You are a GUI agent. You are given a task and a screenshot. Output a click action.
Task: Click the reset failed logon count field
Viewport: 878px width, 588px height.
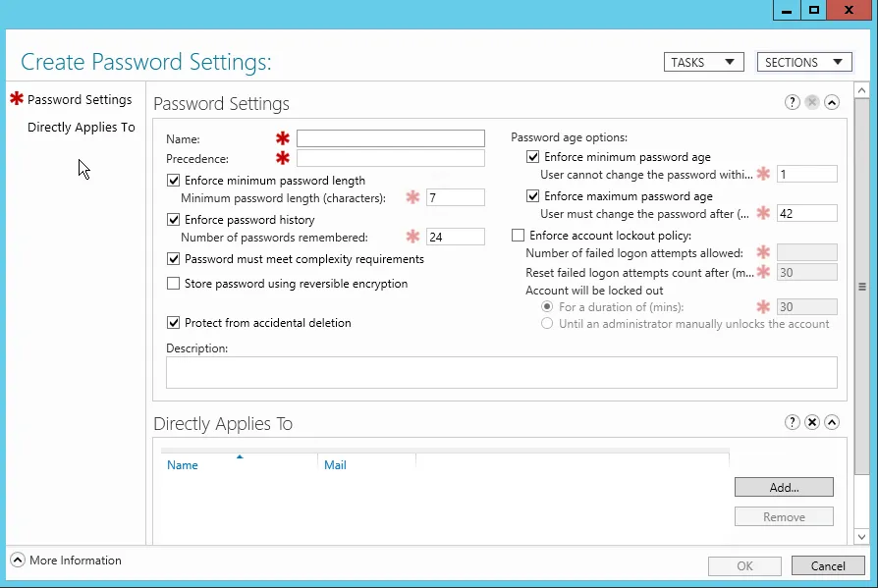[x=807, y=273]
